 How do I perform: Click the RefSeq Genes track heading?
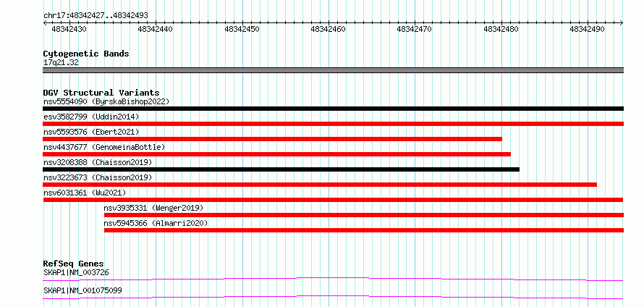pyautogui.click(x=74, y=264)
